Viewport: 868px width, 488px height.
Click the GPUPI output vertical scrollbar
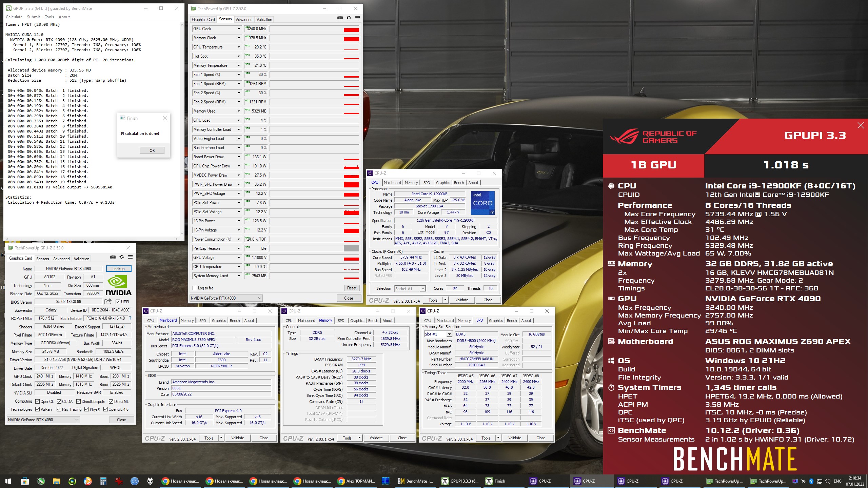[182, 129]
